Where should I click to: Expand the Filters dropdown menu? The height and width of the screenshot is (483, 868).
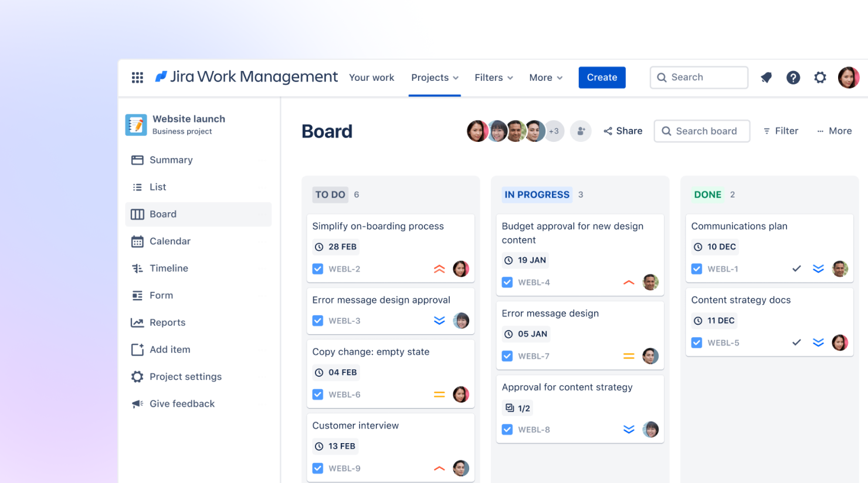tap(494, 77)
